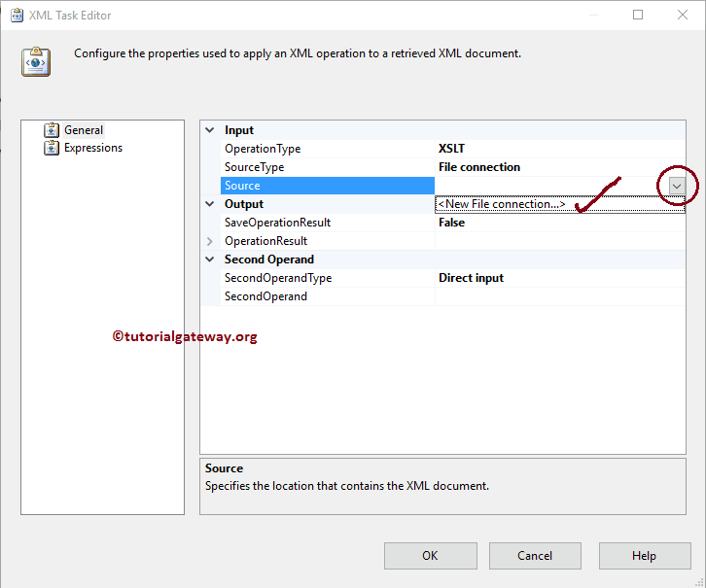This screenshot has height=588, width=706.
Task: Select Expressions in the left pane
Action: 93,148
